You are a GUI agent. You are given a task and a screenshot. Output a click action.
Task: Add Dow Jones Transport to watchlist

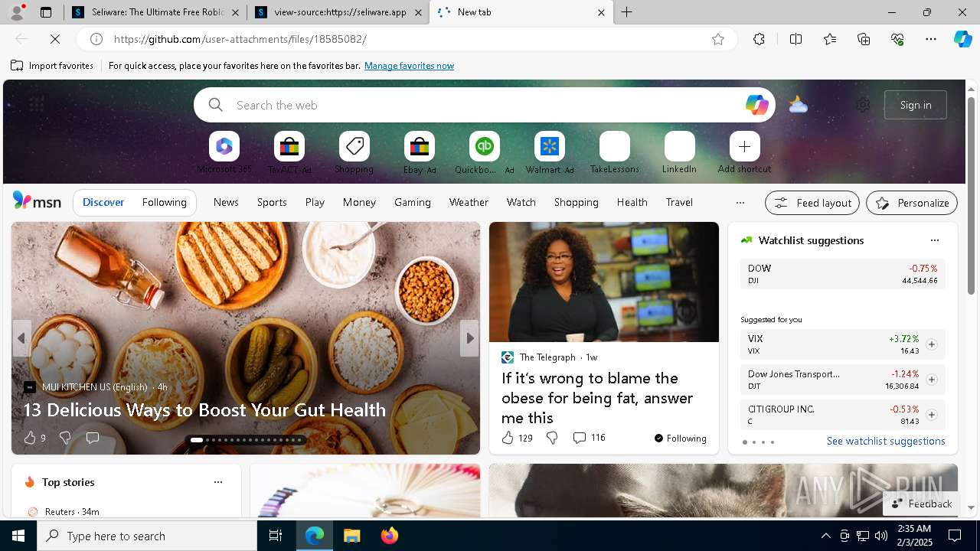tap(931, 380)
